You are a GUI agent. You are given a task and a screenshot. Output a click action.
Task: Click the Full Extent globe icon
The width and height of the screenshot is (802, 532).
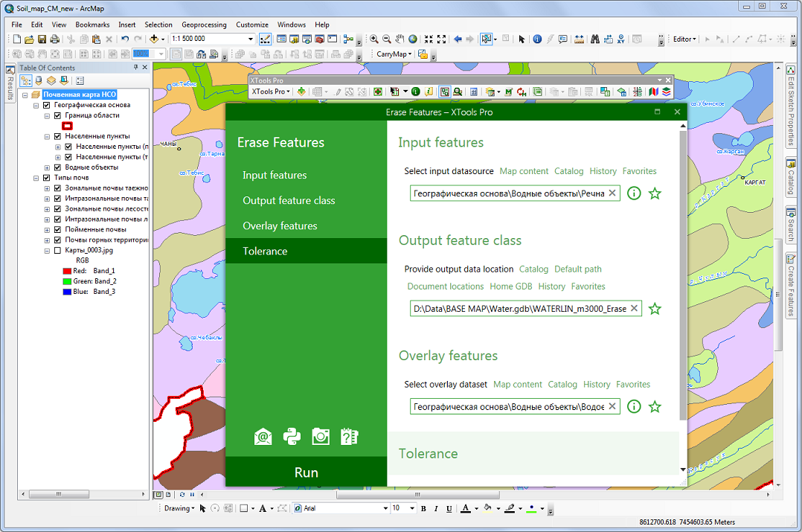[412, 39]
